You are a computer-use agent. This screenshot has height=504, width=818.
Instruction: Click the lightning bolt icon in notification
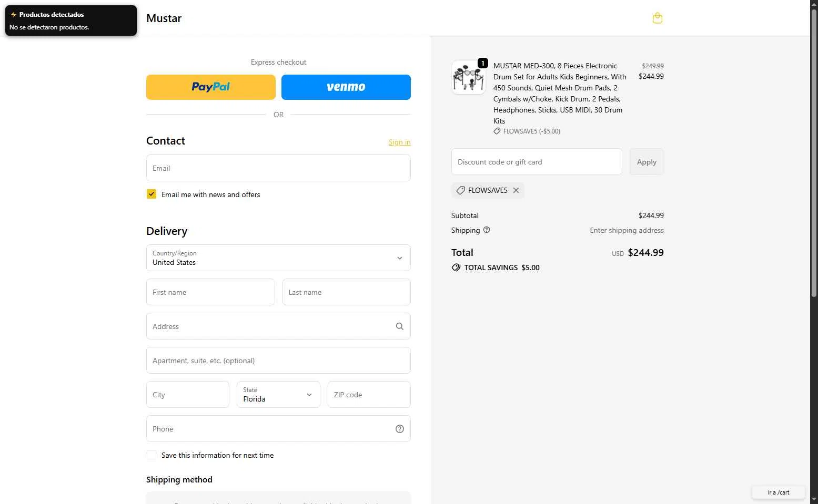13,15
